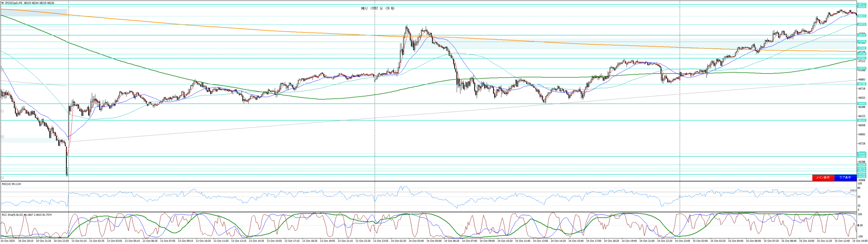
Task: Click the 46440 price level tag
Action: [862, 104]
